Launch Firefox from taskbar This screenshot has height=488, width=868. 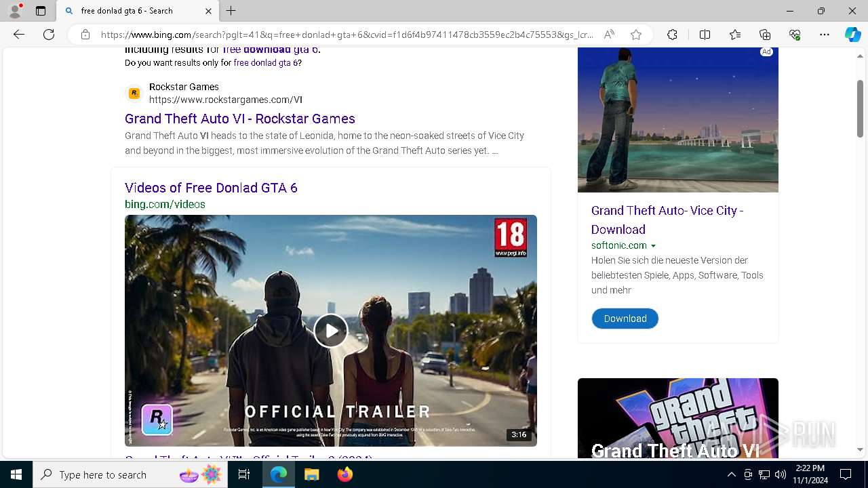tap(345, 474)
